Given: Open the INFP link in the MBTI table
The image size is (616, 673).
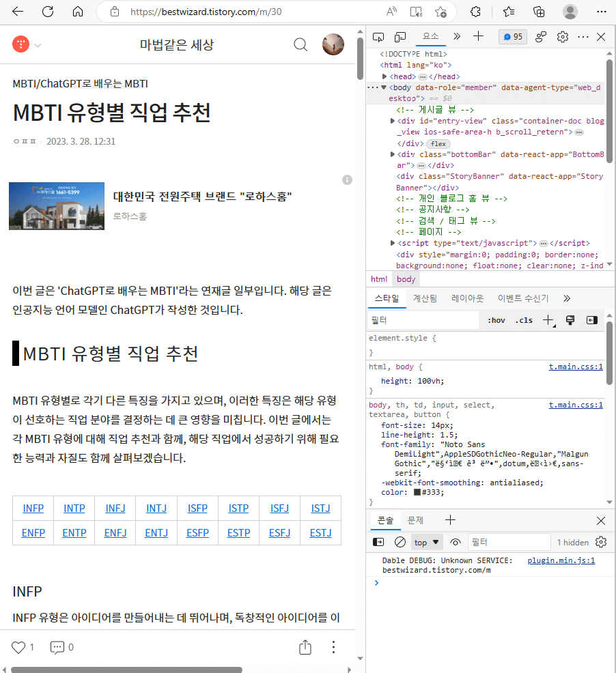Looking at the screenshot, I should [33, 508].
